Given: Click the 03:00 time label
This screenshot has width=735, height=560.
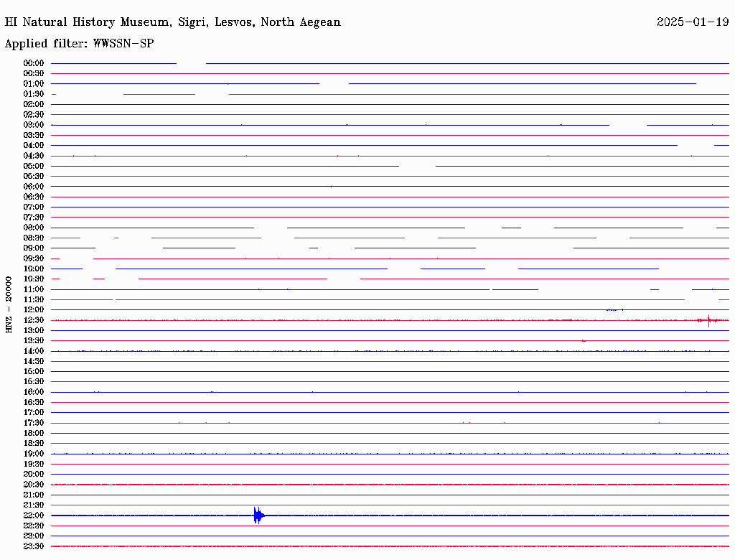Looking at the screenshot, I should 33,125.
